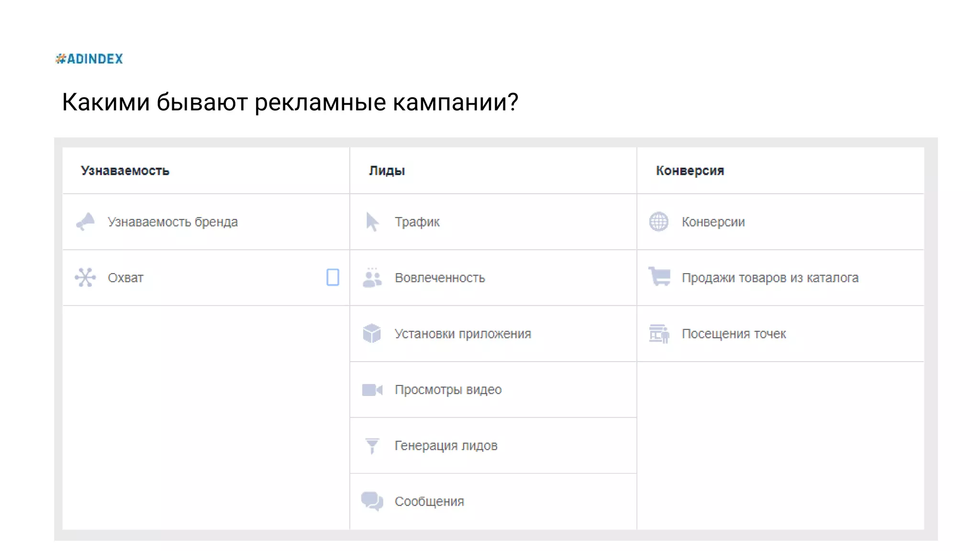This screenshot has width=980, height=551.
Task: Select the Генерация лидов objective
Action: pos(493,446)
